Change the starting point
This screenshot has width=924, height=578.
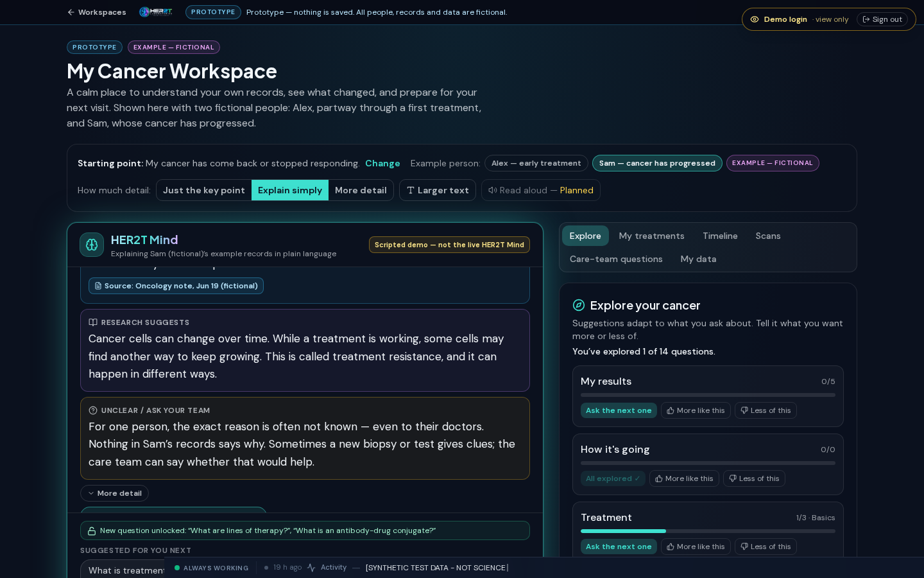[382, 163]
